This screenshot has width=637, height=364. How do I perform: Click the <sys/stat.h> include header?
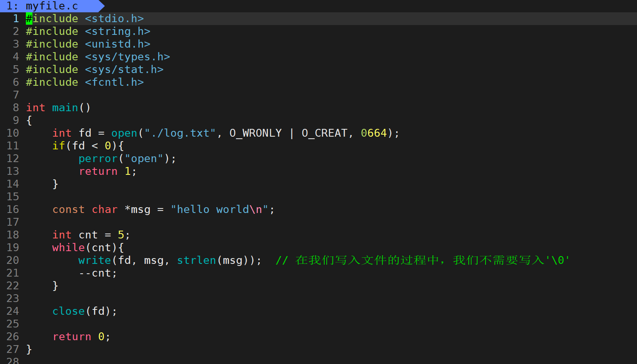pos(124,69)
